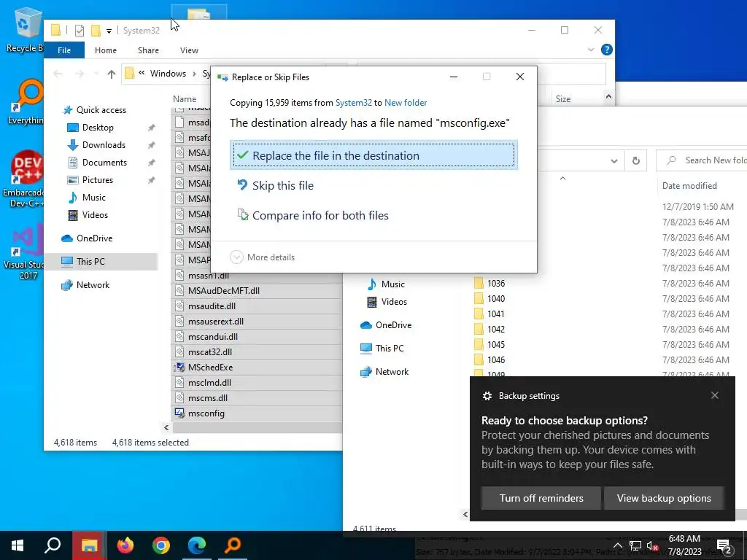Launch Embarcadero Dev-C++ desktop shortcut

(25, 179)
